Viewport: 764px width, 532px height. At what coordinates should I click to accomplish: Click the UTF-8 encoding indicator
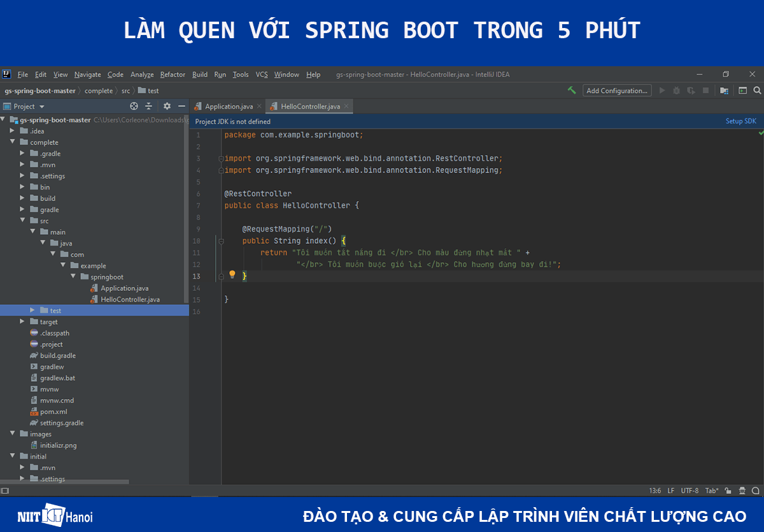point(690,491)
